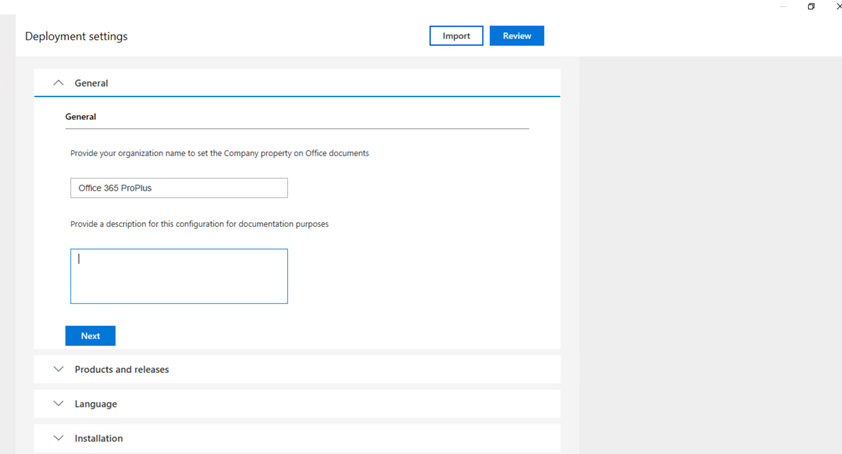Viewport: 842px width, 454px height.
Task: Go to Next step button
Action: 90,336
